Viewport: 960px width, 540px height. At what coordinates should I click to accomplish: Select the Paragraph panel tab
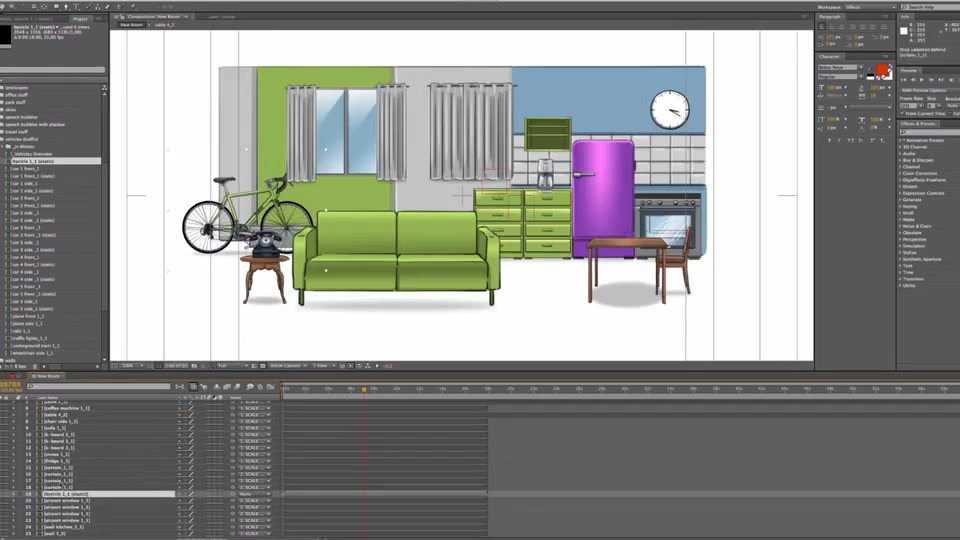tap(830, 17)
